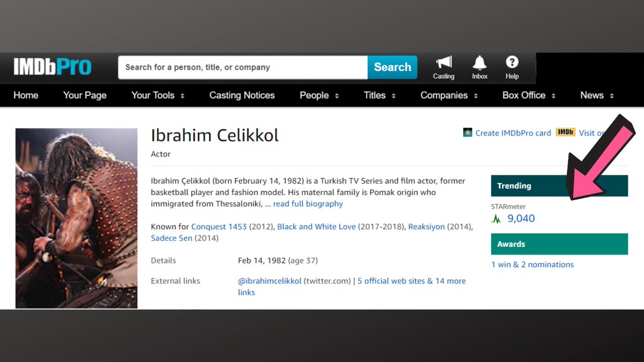
Task: Open Sadece Sen title link
Action: (171, 238)
